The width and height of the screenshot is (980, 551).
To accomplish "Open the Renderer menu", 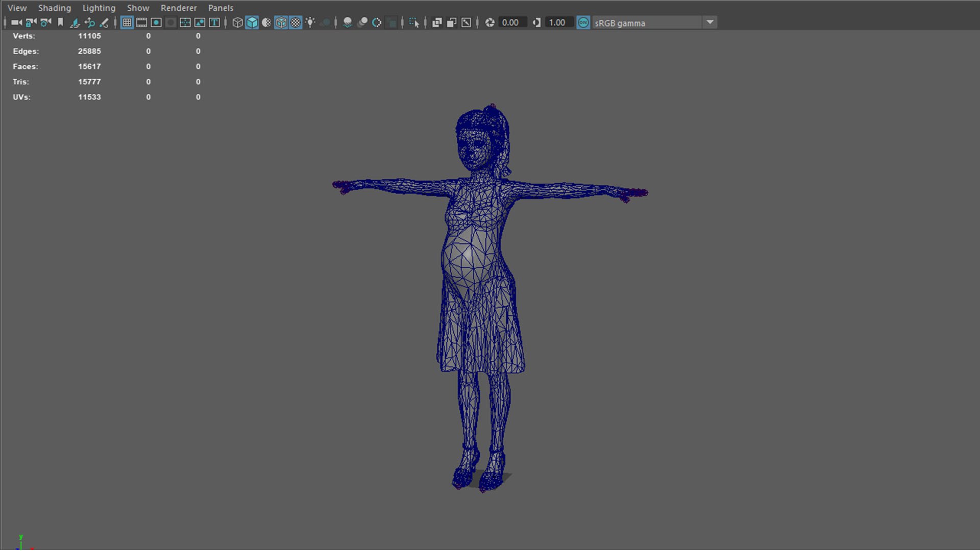I will 179,8.
